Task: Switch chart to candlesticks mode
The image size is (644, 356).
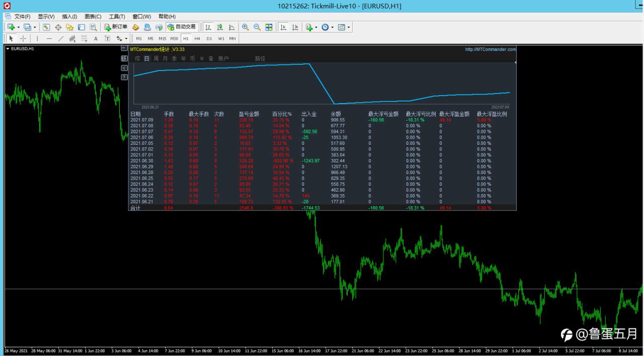Action: point(220,27)
